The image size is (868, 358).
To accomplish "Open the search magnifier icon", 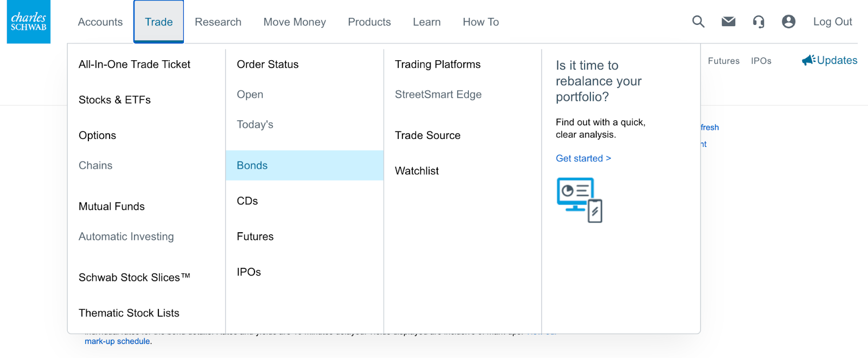I will click(698, 22).
